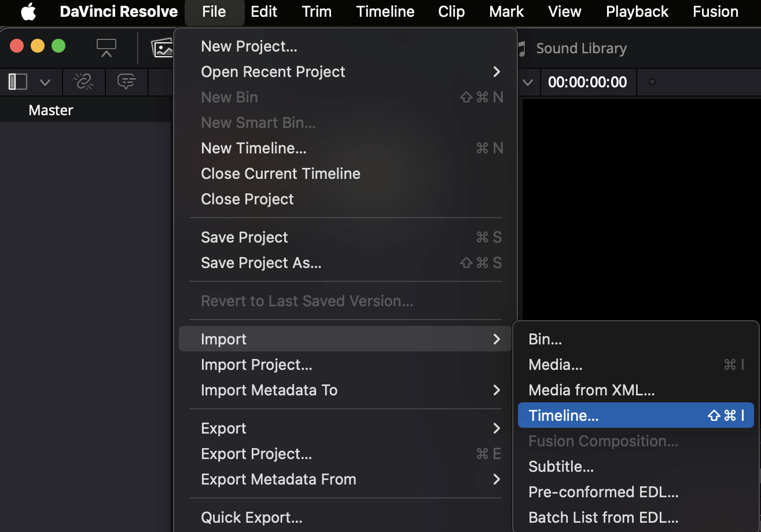Open the Clip menu
761x532 pixels.
click(451, 12)
